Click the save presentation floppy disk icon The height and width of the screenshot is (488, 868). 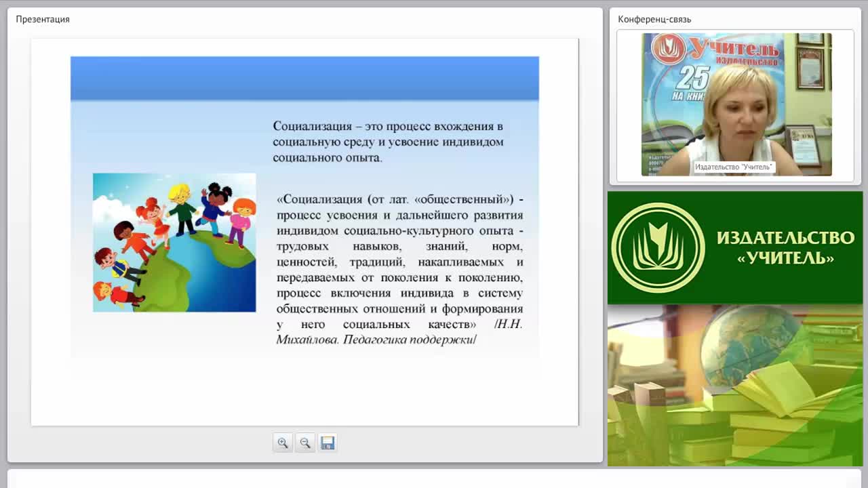328,443
